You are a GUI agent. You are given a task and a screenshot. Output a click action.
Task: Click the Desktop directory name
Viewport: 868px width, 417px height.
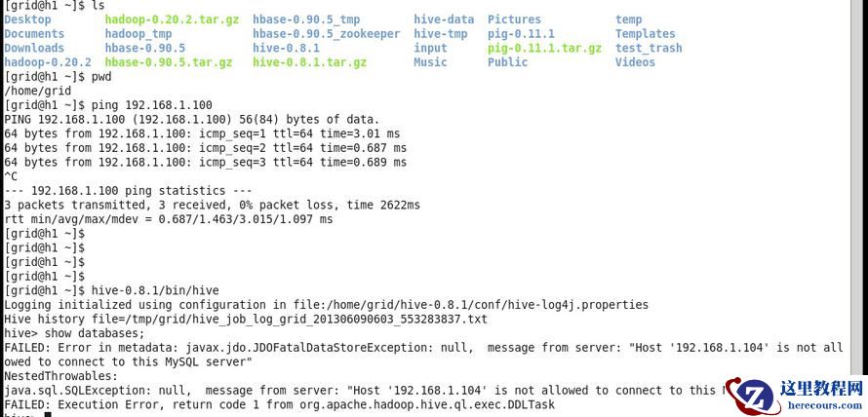pyautogui.click(x=27, y=19)
